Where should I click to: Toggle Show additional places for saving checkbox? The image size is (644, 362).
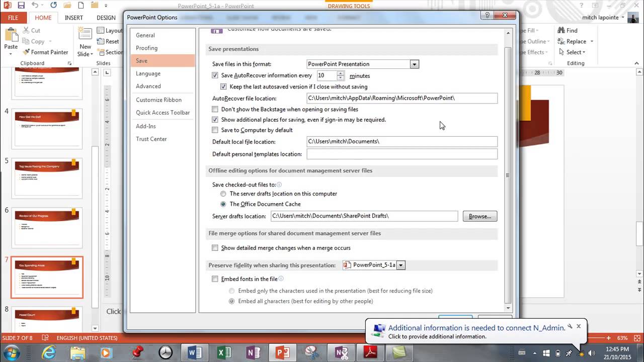pos(215,120)
